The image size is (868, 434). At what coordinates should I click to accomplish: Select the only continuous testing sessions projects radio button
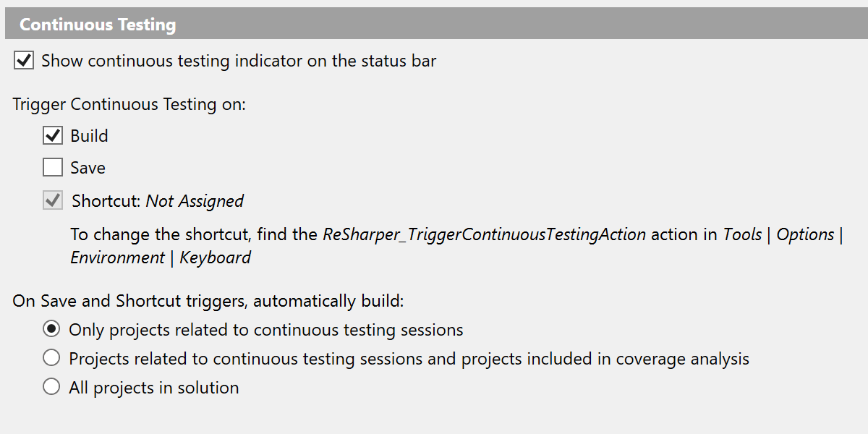(x=51, y=330)
